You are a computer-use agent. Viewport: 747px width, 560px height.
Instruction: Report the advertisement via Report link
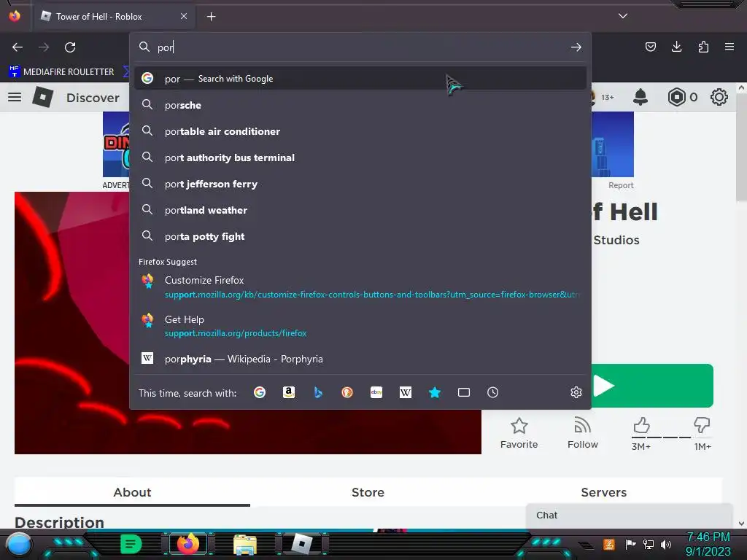pos(621,185)
